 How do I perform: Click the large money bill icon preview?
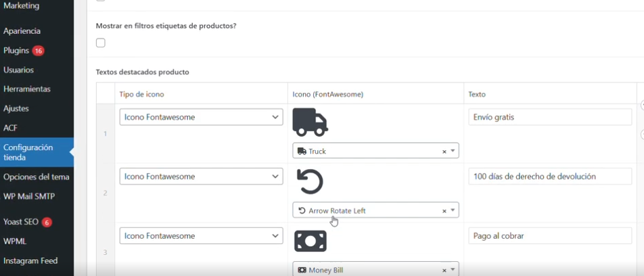(310, 241)
